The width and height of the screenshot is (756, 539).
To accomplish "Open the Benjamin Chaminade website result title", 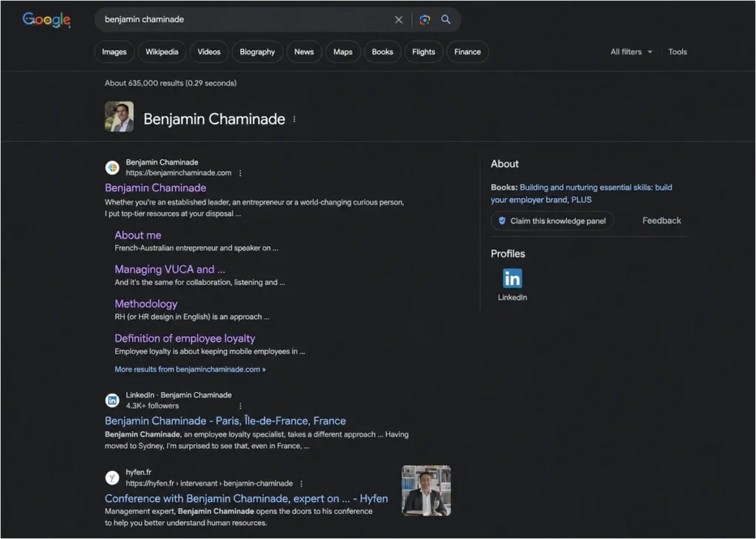I will (155, 188).
